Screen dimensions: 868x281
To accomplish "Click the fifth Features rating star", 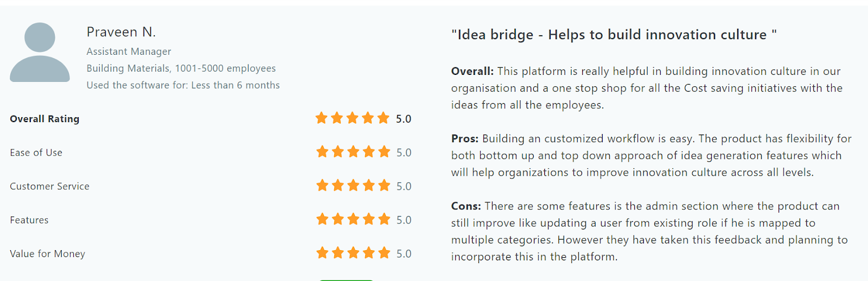I will [384, 219].
